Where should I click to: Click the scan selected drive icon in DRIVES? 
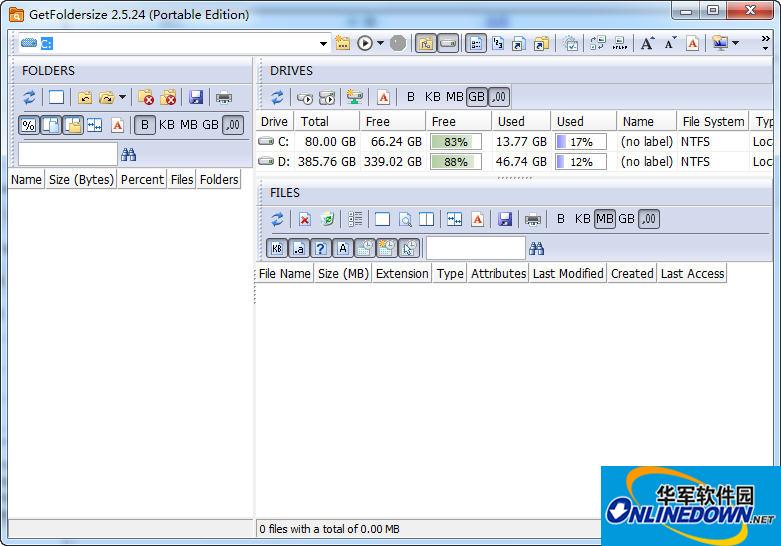point(304,97)
